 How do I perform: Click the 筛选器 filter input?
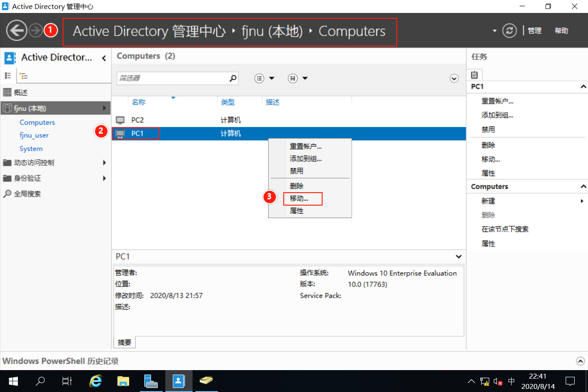click(x=172, y=78)
